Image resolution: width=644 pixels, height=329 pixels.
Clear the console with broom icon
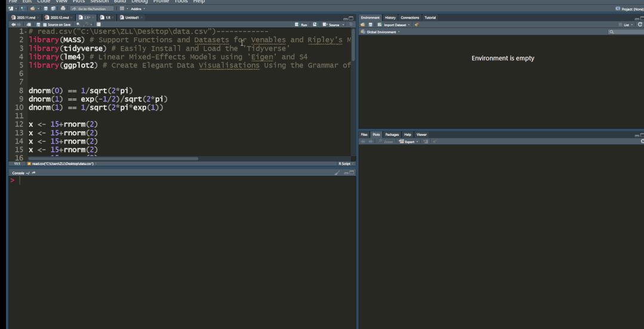[x=337, y=173]
